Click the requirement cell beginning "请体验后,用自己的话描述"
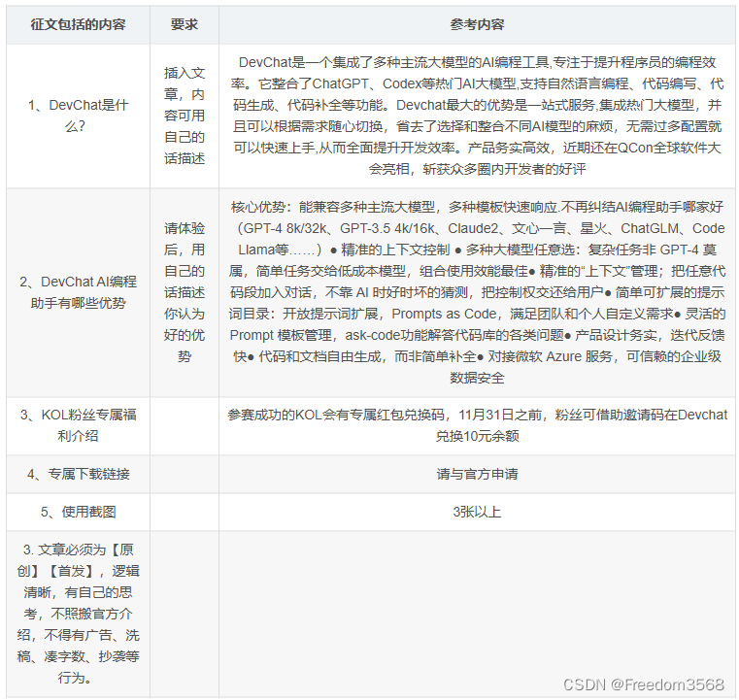This screenshot has height=700, width=739. 185,292
